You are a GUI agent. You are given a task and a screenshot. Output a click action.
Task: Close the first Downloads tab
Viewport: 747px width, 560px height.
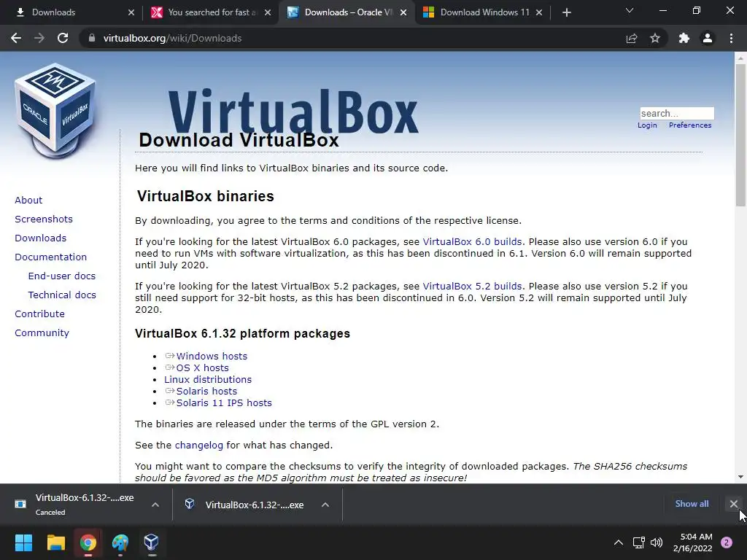pos(131,12)
